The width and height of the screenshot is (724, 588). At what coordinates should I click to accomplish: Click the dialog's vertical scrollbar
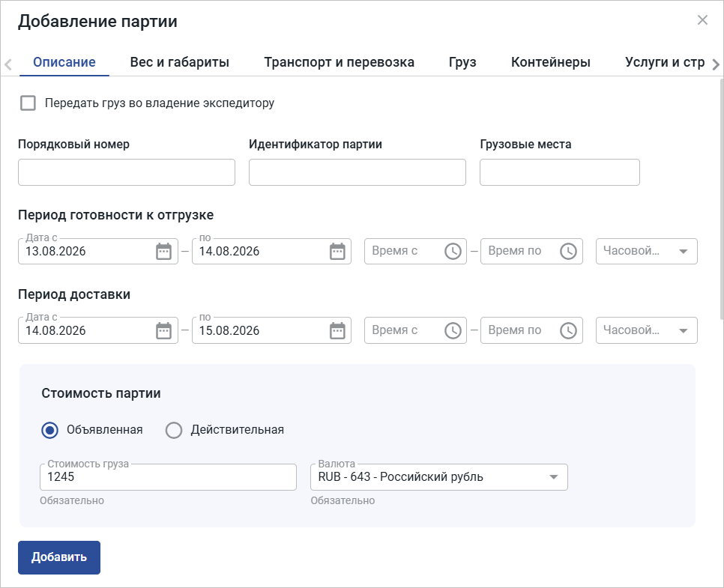tap(722, 198)
